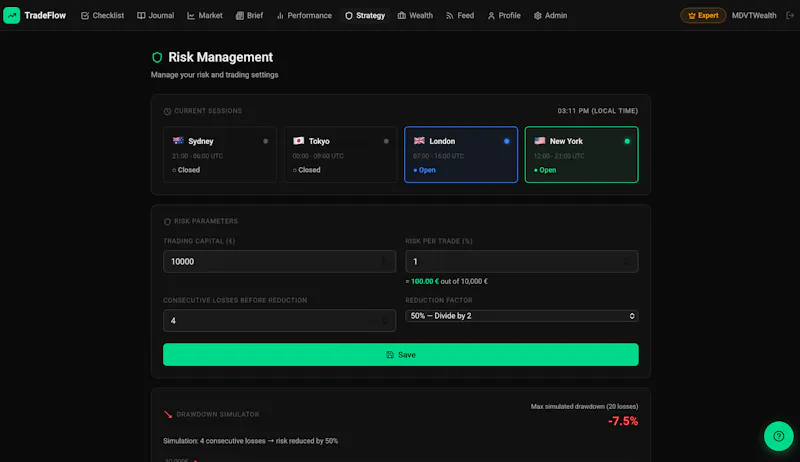This screenshot has height=462, width=800.
Task: Open the Wealth page
Action: [x=415, y=15]
